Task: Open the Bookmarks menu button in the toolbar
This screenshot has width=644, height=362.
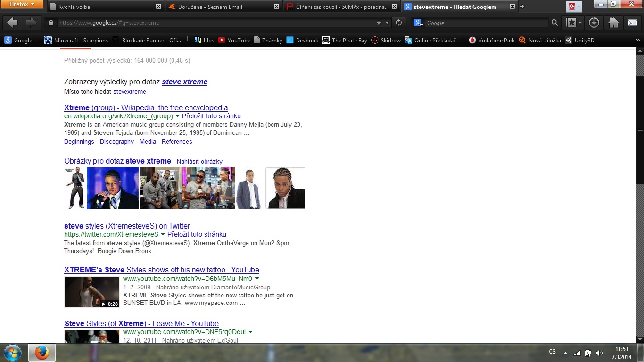Action: [x=574, y=23]
